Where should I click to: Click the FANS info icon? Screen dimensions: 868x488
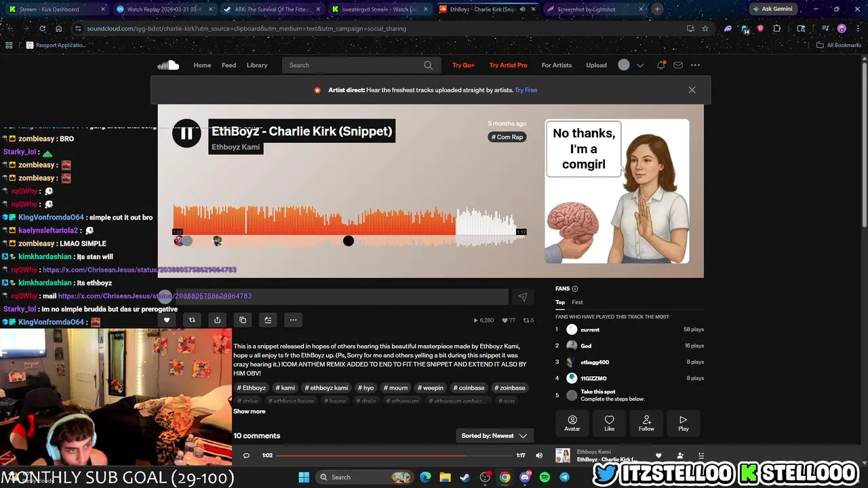pos(575,289)
